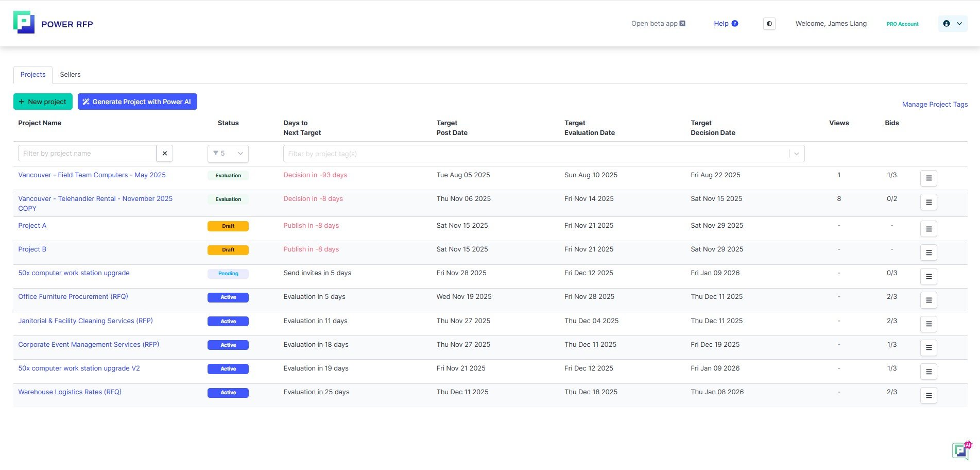Switch to the Sellers tab
Screen dimensions: 980x470
[70, 75]
